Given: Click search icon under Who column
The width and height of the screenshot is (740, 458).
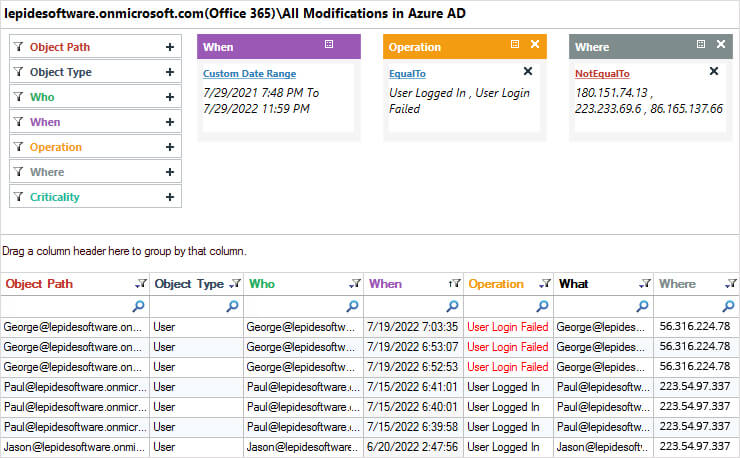Looking at the screenshot, I should click(x=352, y=306).
